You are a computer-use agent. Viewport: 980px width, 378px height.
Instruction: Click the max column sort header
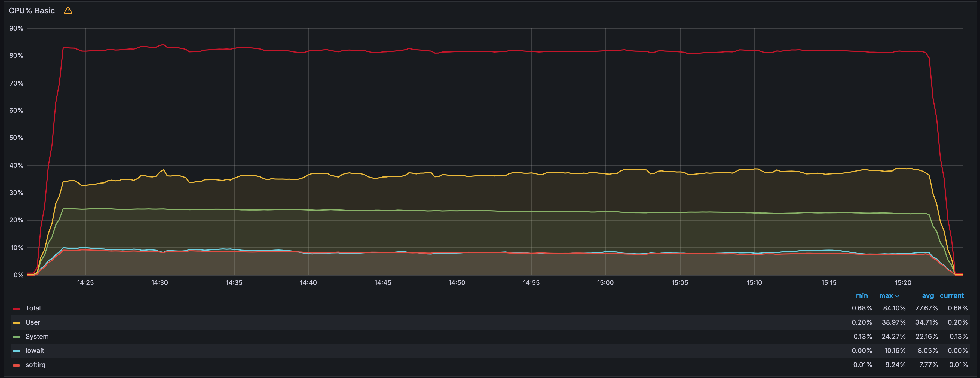pos(886,296)
